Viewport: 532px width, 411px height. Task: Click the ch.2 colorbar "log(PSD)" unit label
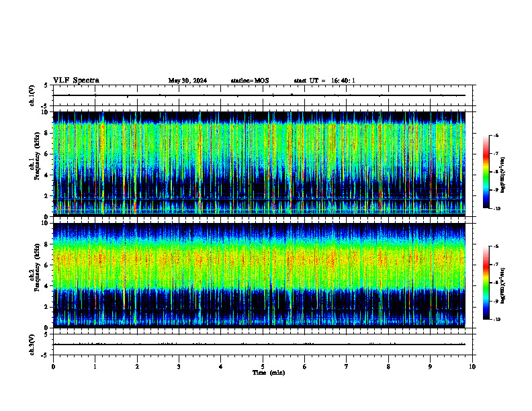pyautogui.click(x=503, y=285)
